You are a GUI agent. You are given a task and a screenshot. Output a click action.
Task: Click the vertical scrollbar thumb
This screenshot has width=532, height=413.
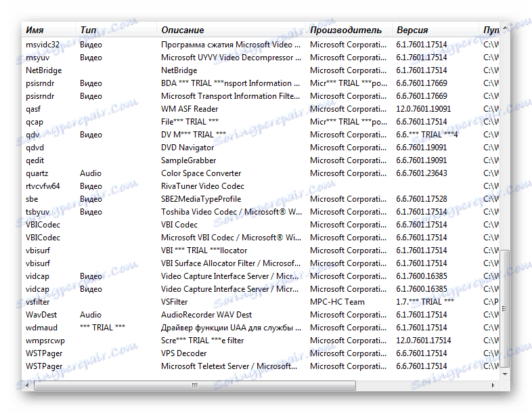coord(504,309)
